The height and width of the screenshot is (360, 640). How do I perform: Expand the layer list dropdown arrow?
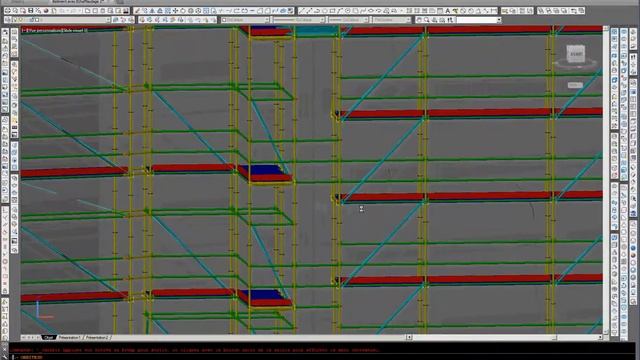click(108, 20)
